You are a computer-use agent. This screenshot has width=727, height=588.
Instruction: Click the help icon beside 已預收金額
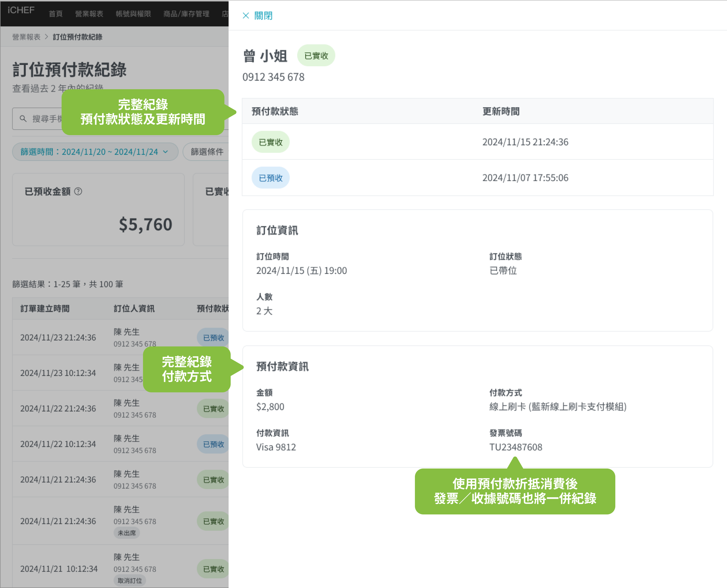(78, 191)
